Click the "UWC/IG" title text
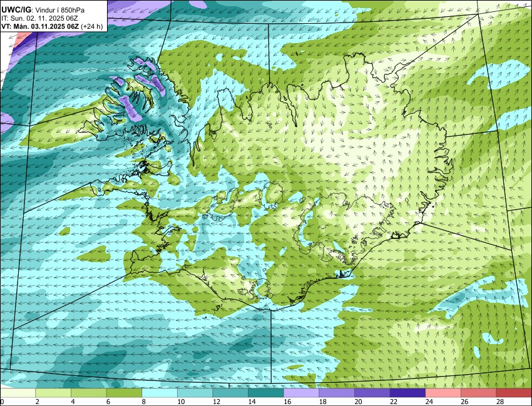532x406 pixels. 16,10
